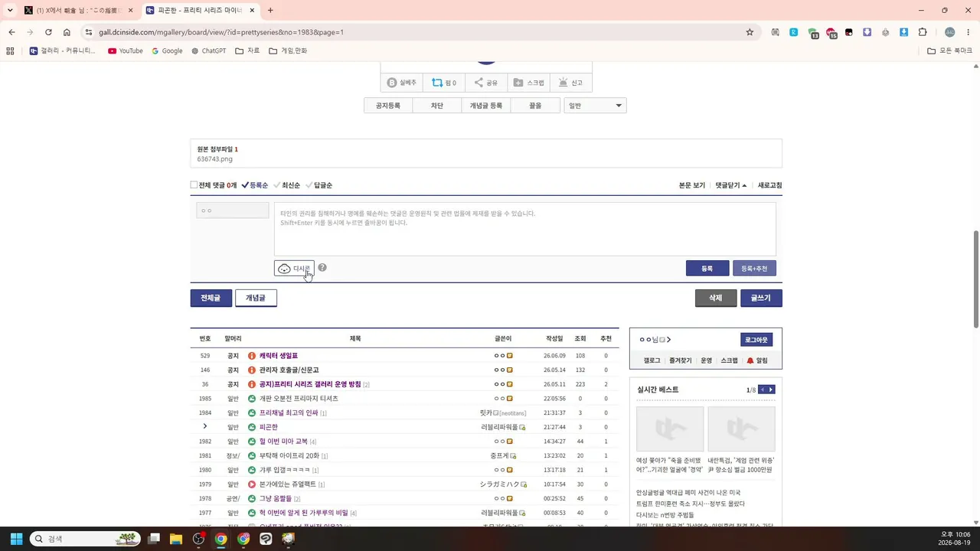The width and height of the screenshot is (980, 551).
Task: Click the 끌올 button
Action: [x=534, y=106]
